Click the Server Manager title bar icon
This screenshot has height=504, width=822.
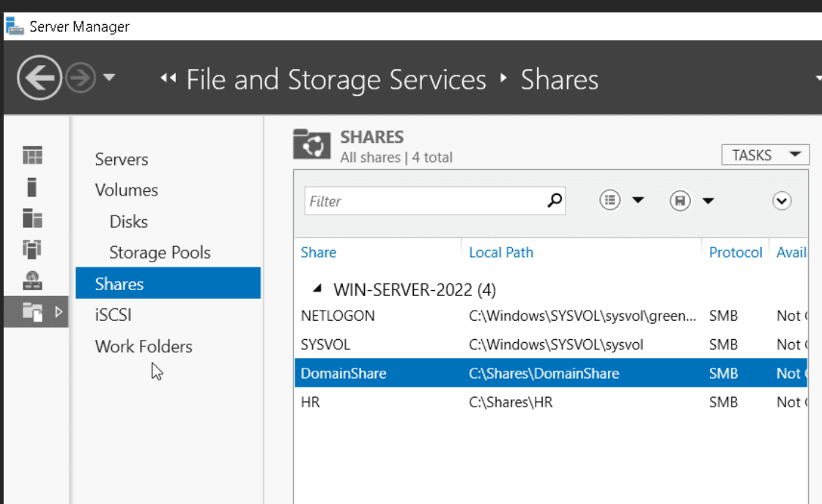[x=15, y=26]
